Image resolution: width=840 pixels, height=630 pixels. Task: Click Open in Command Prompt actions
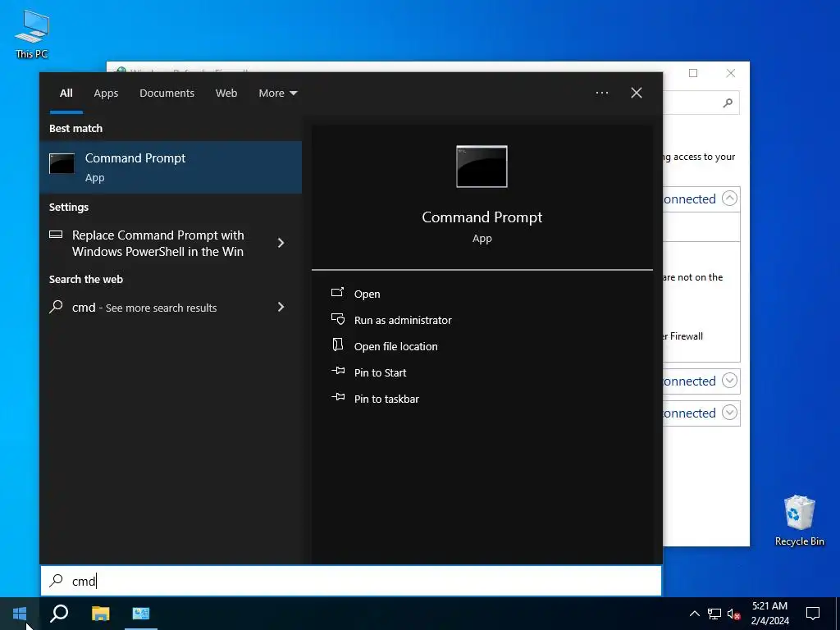pos(367,294)
